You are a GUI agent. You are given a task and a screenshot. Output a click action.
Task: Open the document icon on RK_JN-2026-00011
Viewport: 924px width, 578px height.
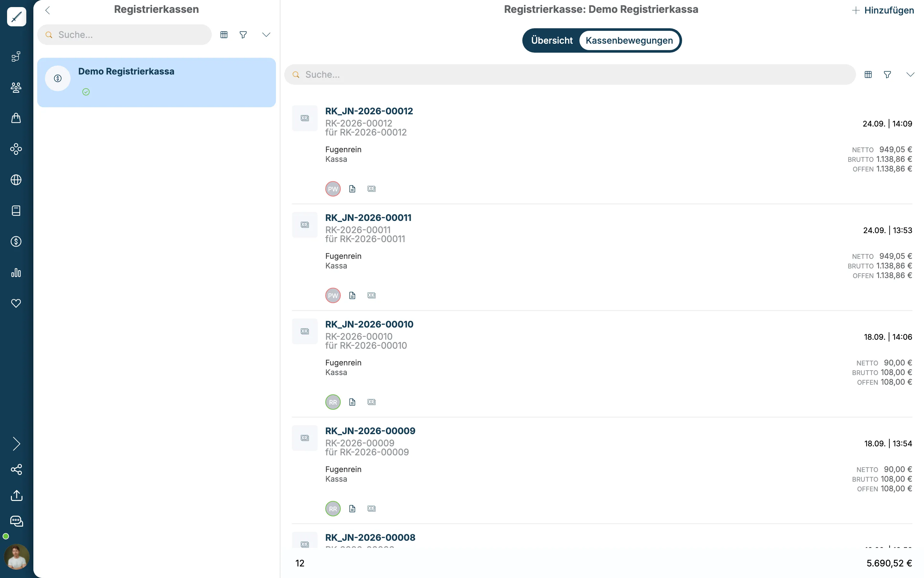(x=352, y=295)
